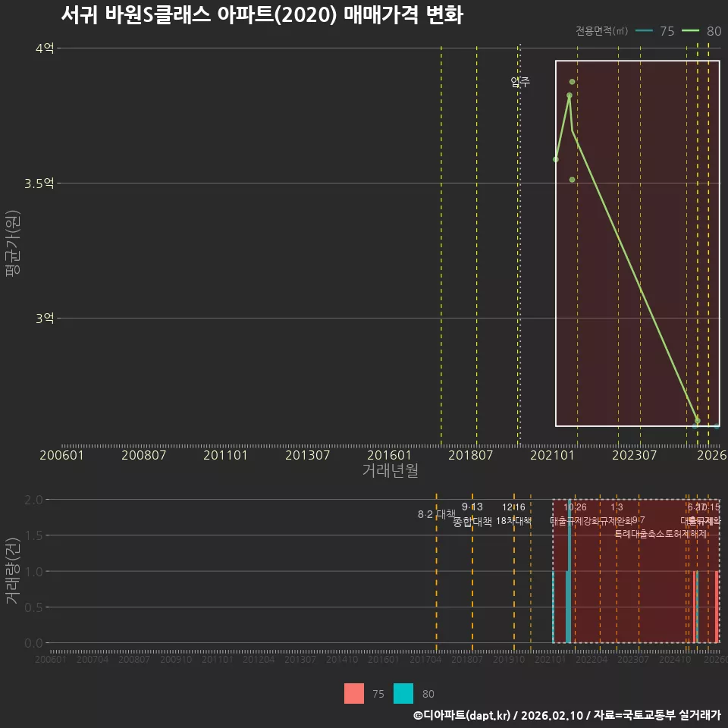
Task: Click '202410' on the volume chart x-axis
Action: tap(675, 659)
